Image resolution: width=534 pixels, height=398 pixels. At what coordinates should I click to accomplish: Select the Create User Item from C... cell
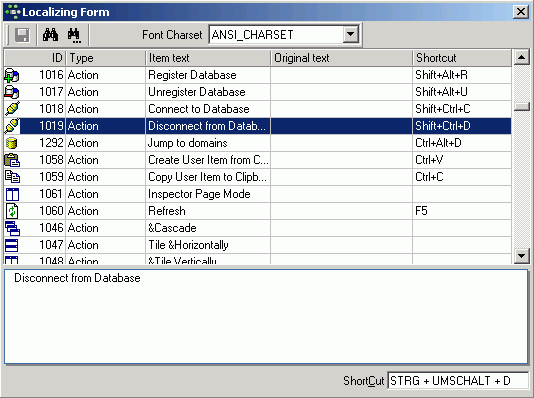point(208,160)
